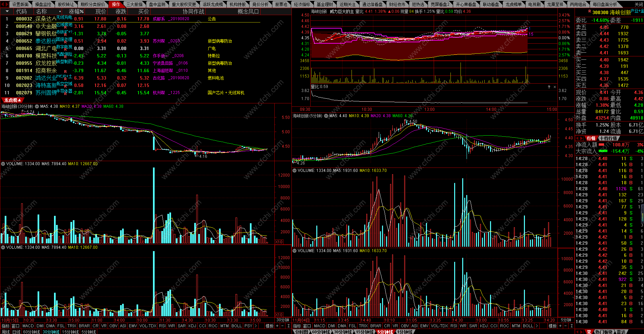Expand the 30-minute lower VOLUME indicator menu

3,247
